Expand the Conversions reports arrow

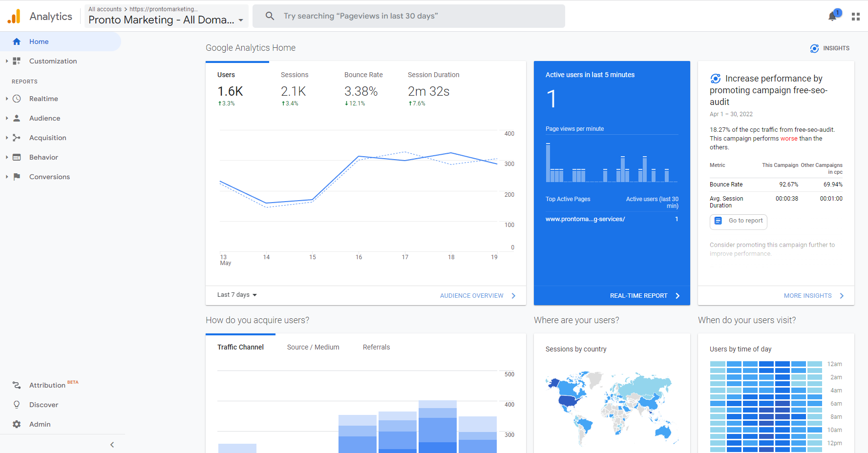pyautogui.click(x=7, y=177)
